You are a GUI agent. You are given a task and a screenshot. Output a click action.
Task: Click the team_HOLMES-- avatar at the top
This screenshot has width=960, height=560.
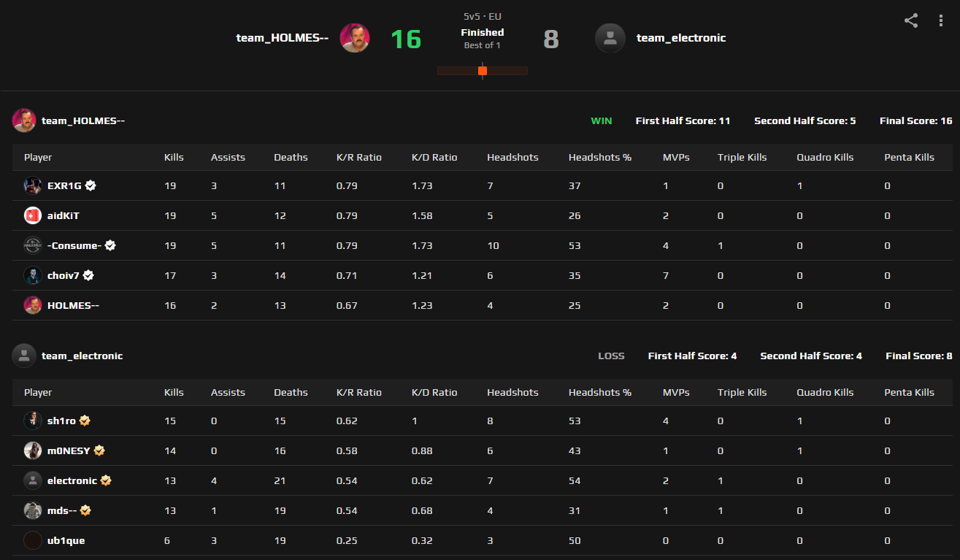click(355, 37)
